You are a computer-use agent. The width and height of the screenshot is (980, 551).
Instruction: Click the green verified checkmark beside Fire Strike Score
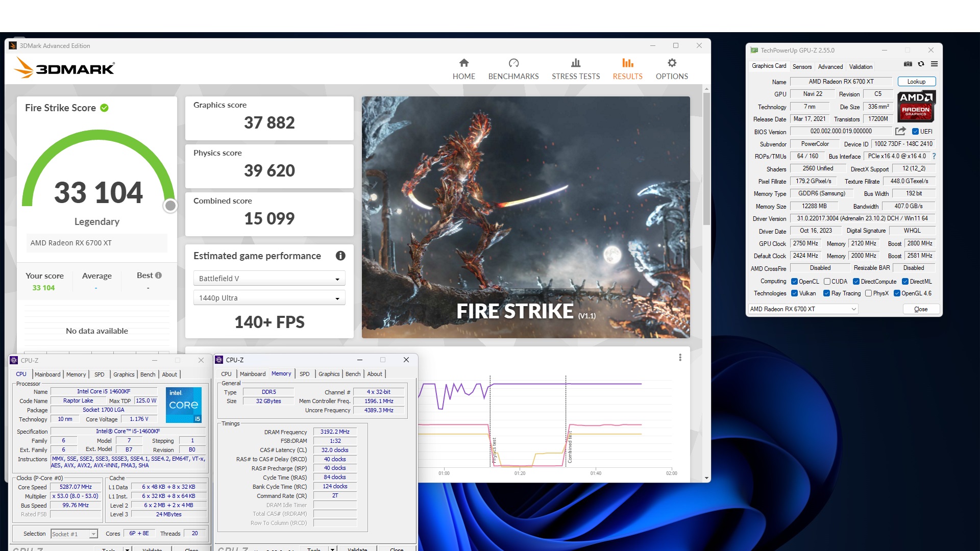[x=104, y=108]
